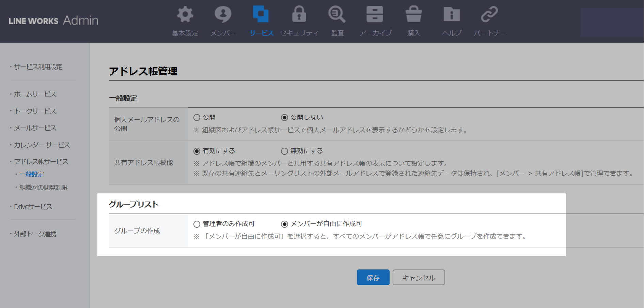Expand アドレス帳サービス in the sidebar
This screenshot has height=308, width=644.
pyautogui.click(x=41, y=162)
